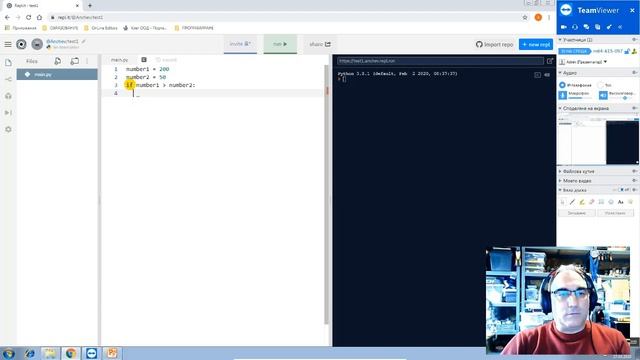Collapse the screen sharing section
640x360 pixels.
(560, 109)
